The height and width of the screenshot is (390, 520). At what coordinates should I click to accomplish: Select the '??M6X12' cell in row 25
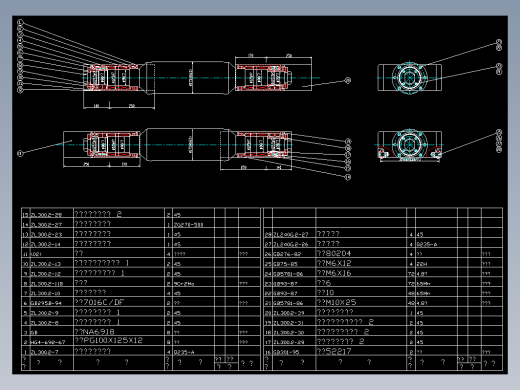click(334, 263)
